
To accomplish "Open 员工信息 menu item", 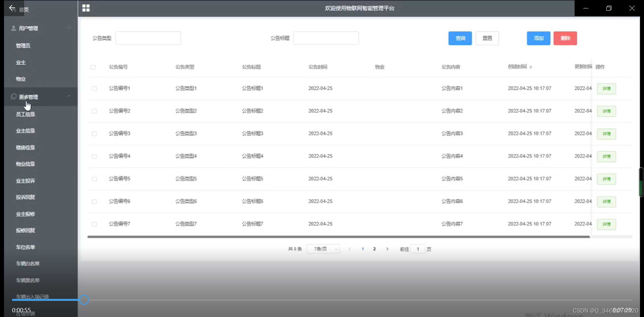I will 25,114.
